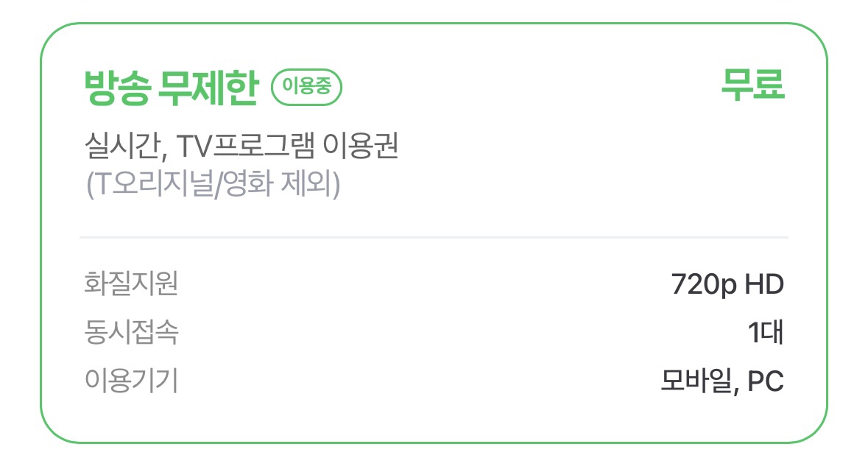Click the header row of the plan card
This screenshot has width=868, height=469.
coord(434,86)
